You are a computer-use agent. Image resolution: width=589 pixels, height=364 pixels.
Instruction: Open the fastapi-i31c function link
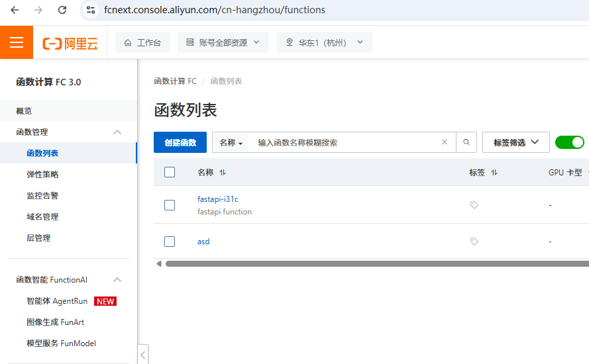[218, 199]
